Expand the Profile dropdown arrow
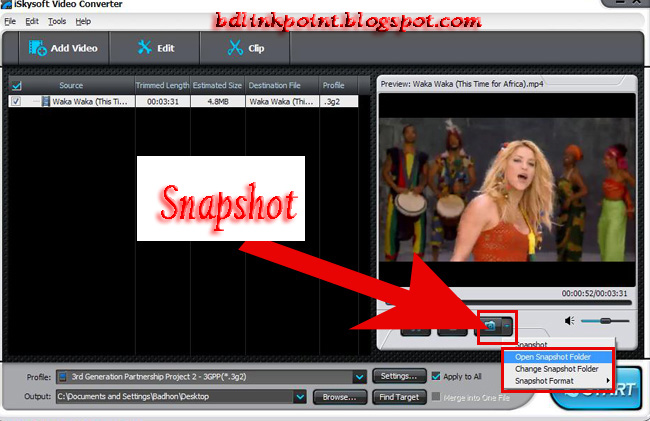650x421 pixels. tap(359, 377)
